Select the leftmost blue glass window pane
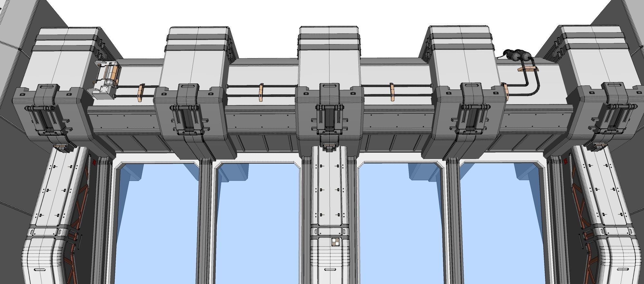Image resolution: width=644 pixels, height=284 pixels. (158, 223)
